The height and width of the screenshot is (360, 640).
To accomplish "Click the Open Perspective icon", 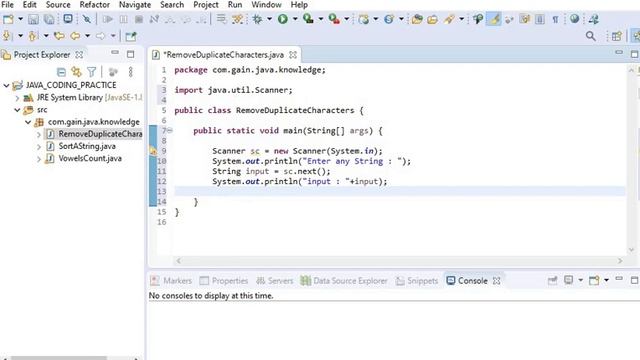I will (617, 36).
